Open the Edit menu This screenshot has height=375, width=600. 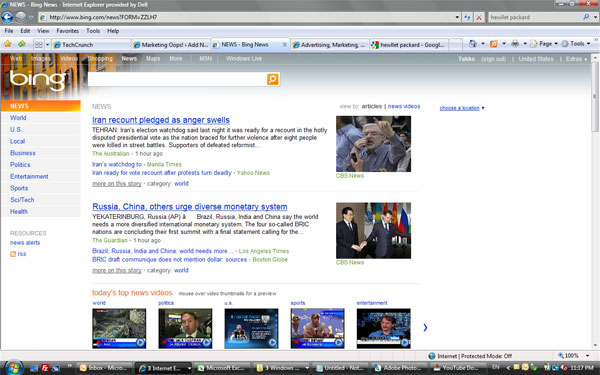(x=25, y=31)
